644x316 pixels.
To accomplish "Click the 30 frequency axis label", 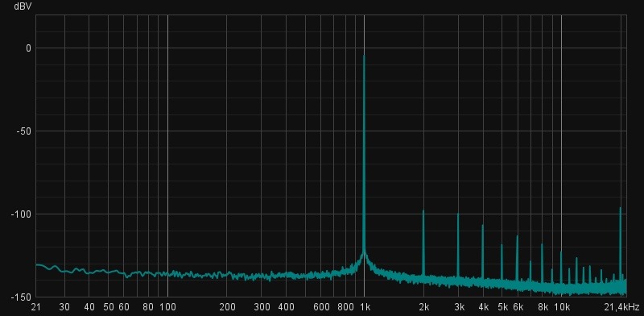I will 64,307.
